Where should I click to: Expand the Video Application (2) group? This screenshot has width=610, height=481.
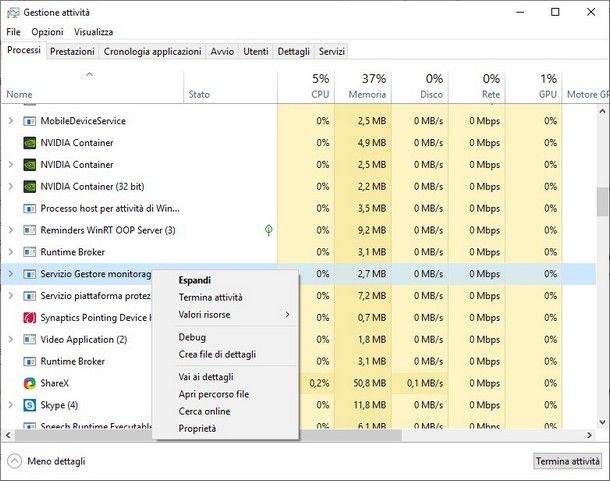click(11, 340)
